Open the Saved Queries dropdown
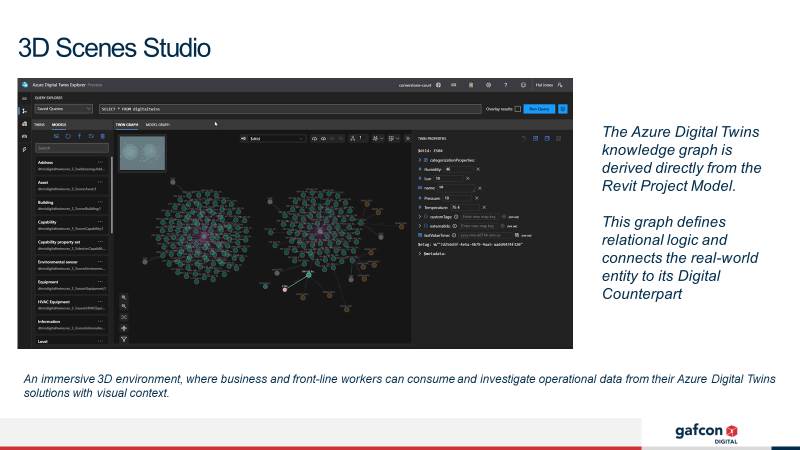 64,109
